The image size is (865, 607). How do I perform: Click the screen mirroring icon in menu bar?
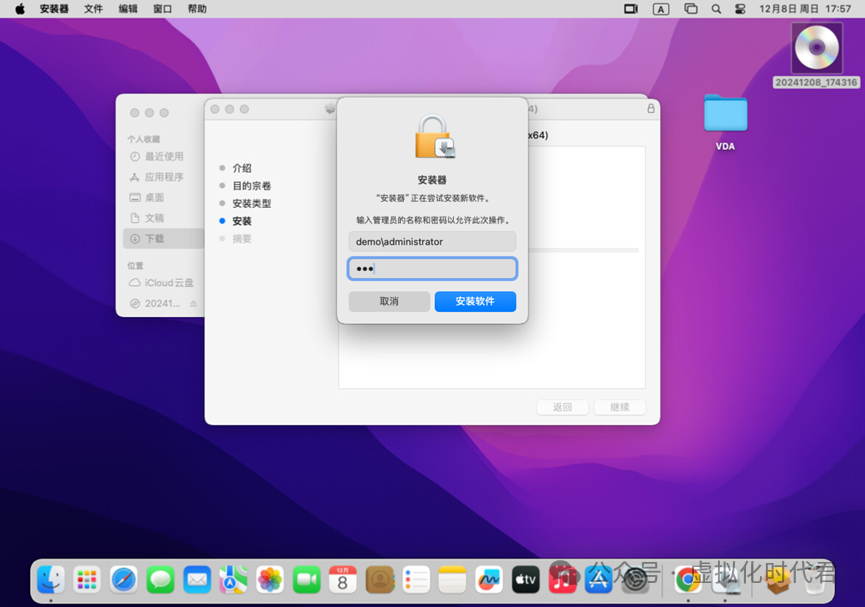(691, 9)
